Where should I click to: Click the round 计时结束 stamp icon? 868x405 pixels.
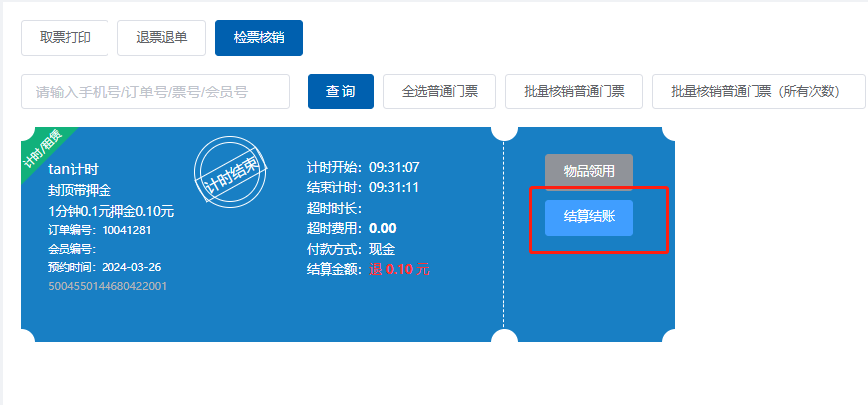pyautogui.click(x=231, y=173)
